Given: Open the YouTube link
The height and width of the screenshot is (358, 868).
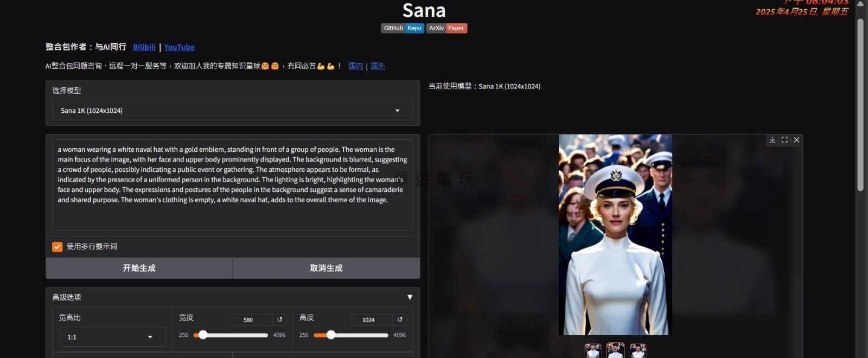Looking at the screenshot, I should pyautogui.click(x=179, y=47).
